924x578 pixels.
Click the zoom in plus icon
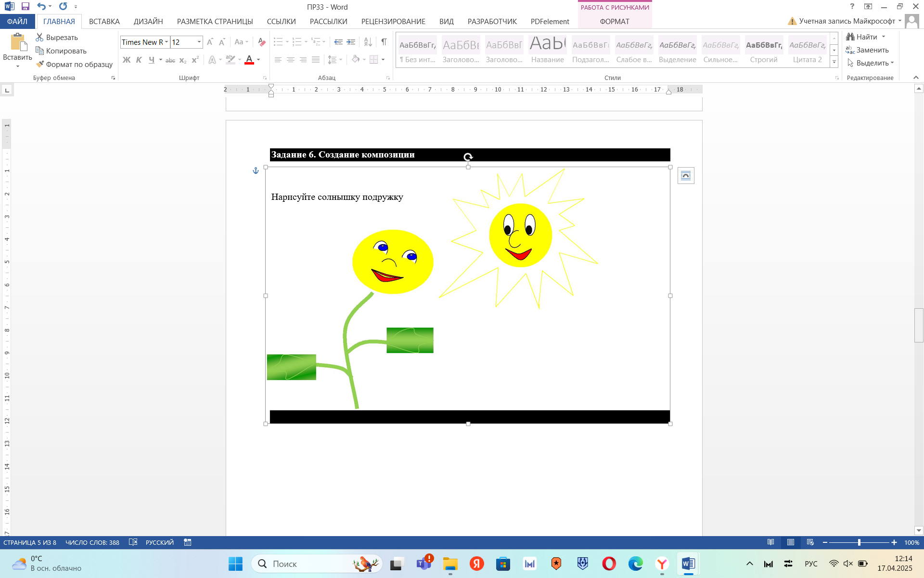[894, 542]
